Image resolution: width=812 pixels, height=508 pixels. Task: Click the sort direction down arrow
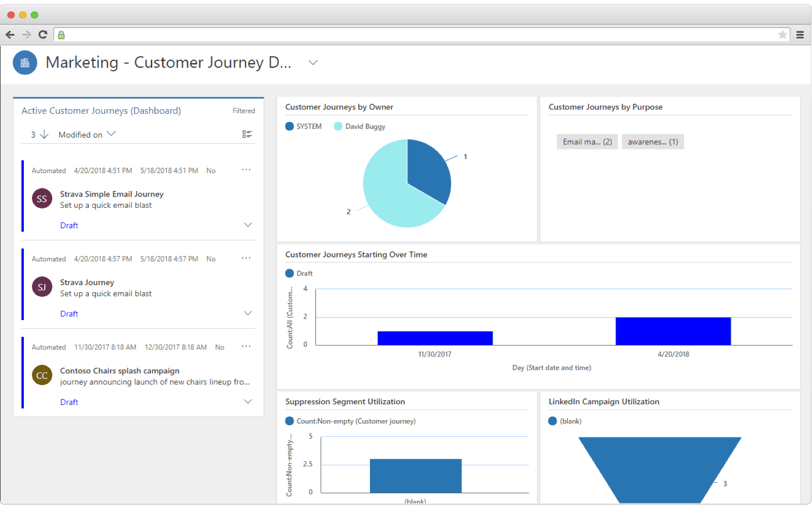click(44, 134)
